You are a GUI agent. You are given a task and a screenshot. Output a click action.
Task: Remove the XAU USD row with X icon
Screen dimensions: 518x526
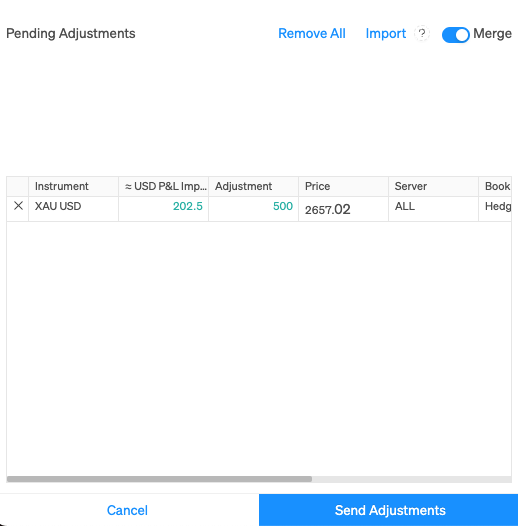pos(18,206)
